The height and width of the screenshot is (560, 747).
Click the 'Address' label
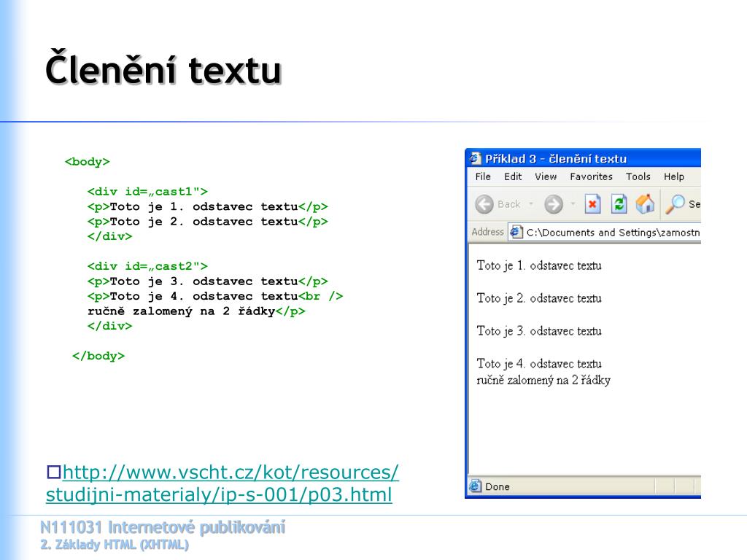point(487,232)
